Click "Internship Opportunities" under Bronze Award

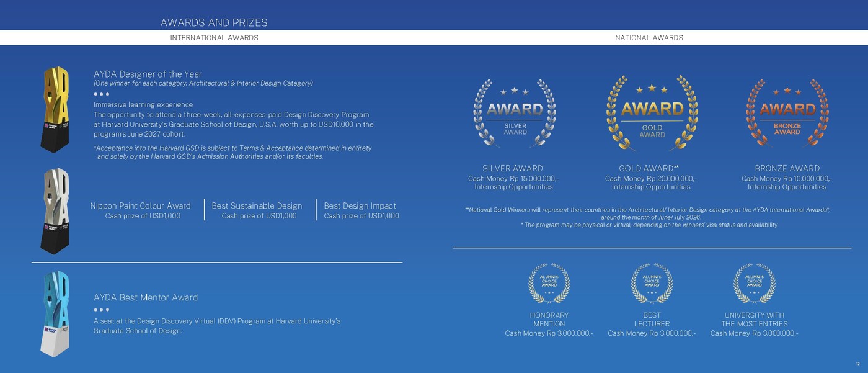[x=787, y=187]
